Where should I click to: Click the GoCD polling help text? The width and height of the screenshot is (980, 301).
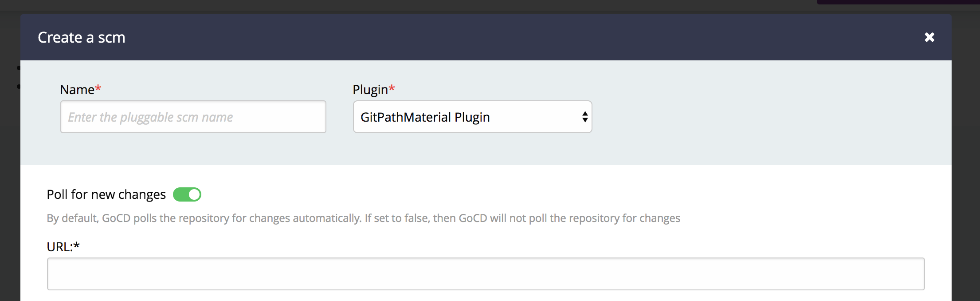point(363,218)
